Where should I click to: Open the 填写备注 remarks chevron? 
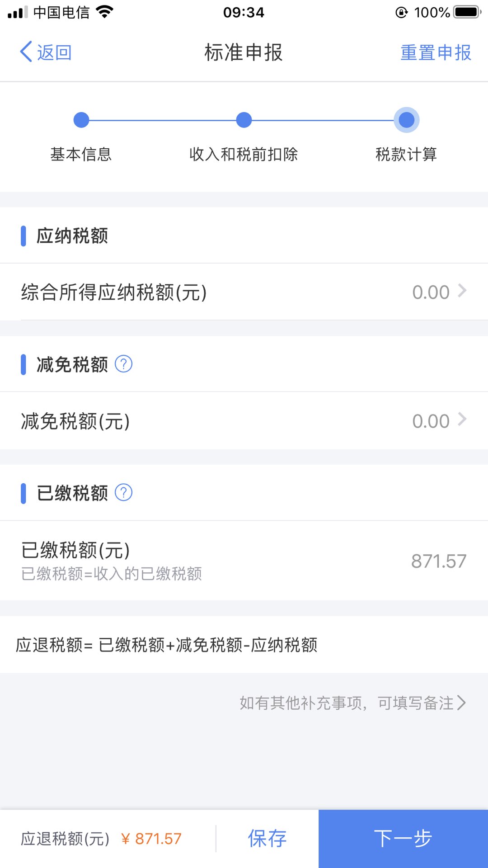pos(461,703)
